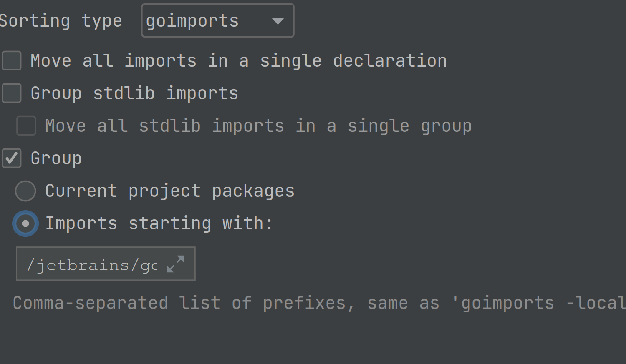Click the Imports starting with: label
The image size is (626, 364).
click(159, 223)
